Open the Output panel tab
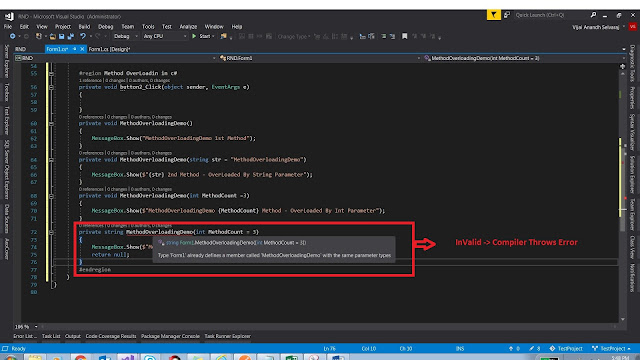This screenshot has height=360, width=640. (x=73, y=336)
